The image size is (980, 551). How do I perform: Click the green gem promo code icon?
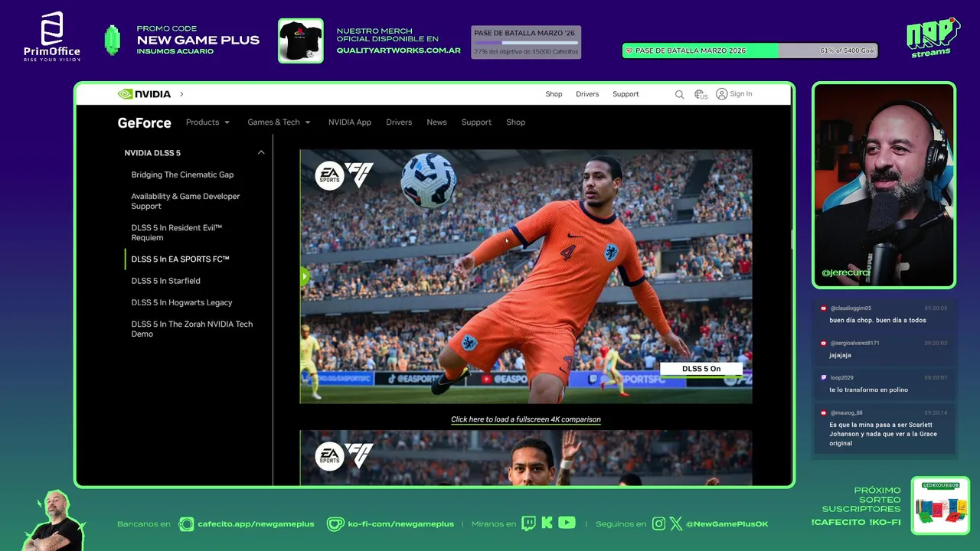click(x=113, y=41)
